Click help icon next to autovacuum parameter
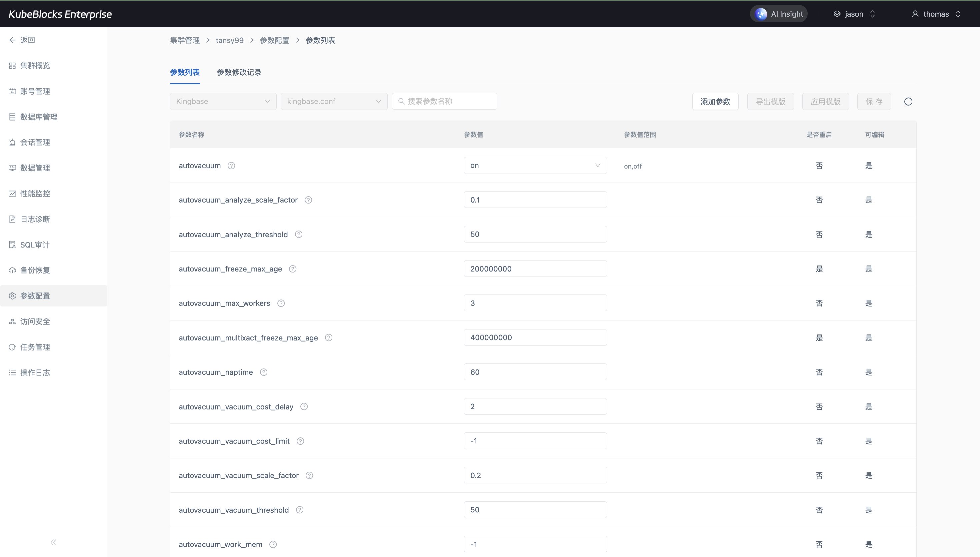 [x=231, y=166]
